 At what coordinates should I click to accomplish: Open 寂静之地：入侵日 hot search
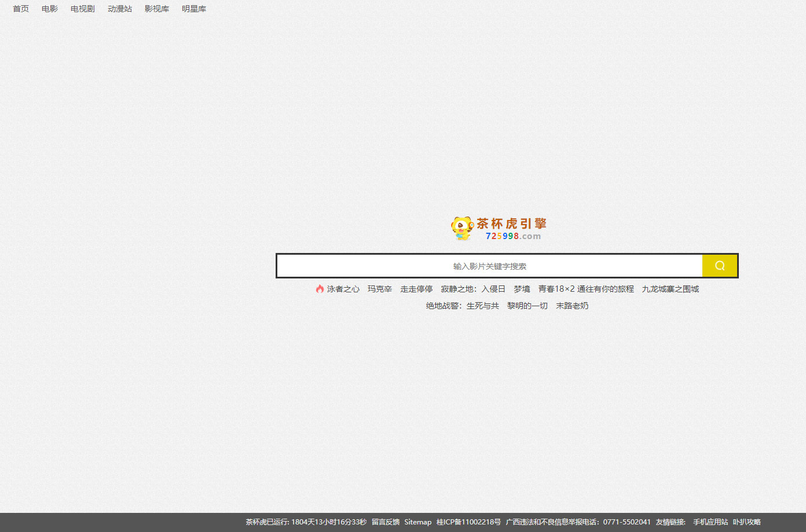tap(473, 289)
